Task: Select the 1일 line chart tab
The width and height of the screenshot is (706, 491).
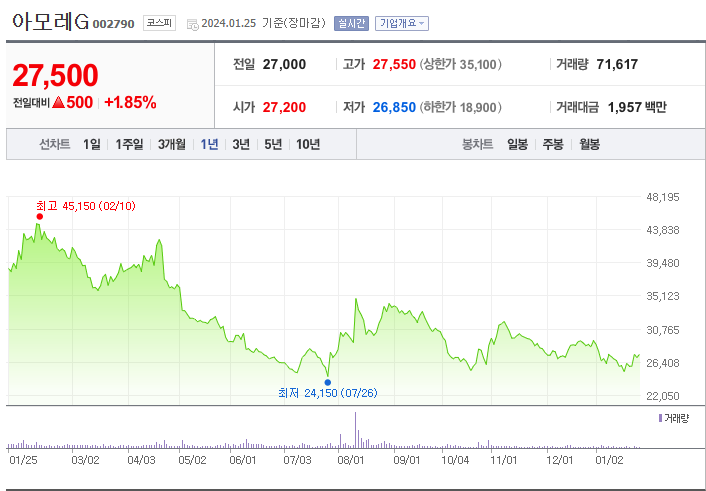Action: pos(92,145)
